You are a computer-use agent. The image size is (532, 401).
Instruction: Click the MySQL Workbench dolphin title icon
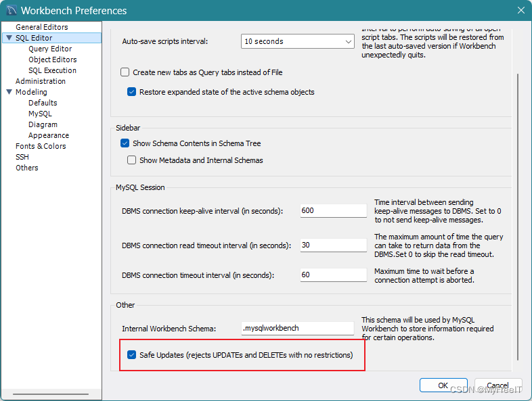coord(12,11)
